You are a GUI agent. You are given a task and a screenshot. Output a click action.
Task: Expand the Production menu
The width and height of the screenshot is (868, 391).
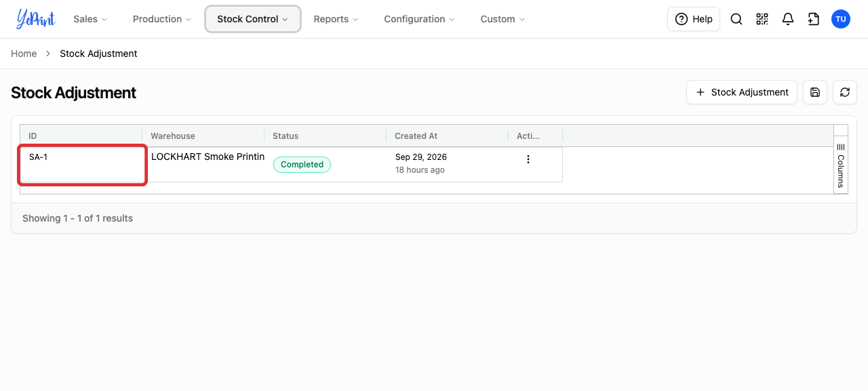(162, 19)
